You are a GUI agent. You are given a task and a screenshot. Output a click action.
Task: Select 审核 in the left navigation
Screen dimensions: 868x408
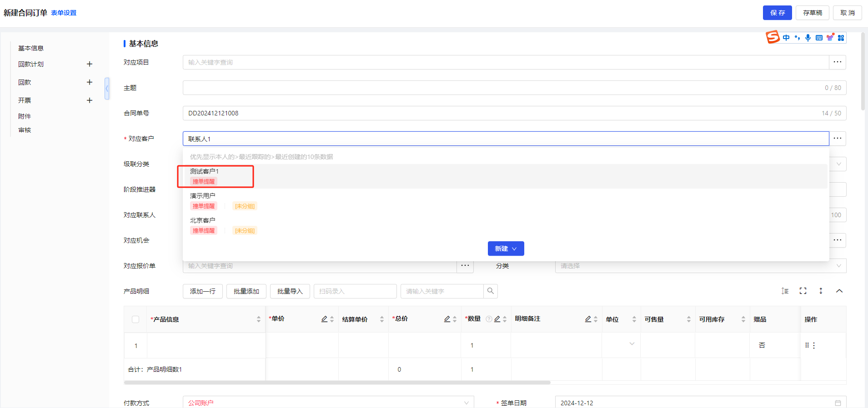pyautogui.click(x=25, y=130)
